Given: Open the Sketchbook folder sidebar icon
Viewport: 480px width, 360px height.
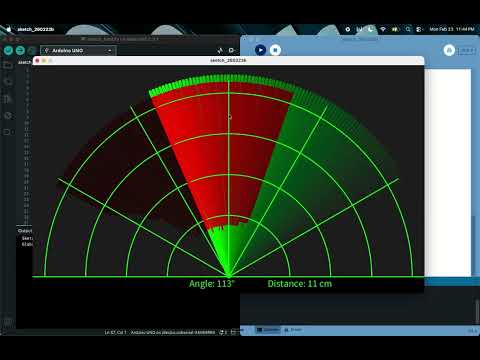Looking at the screenshot, I should (8, 65).
